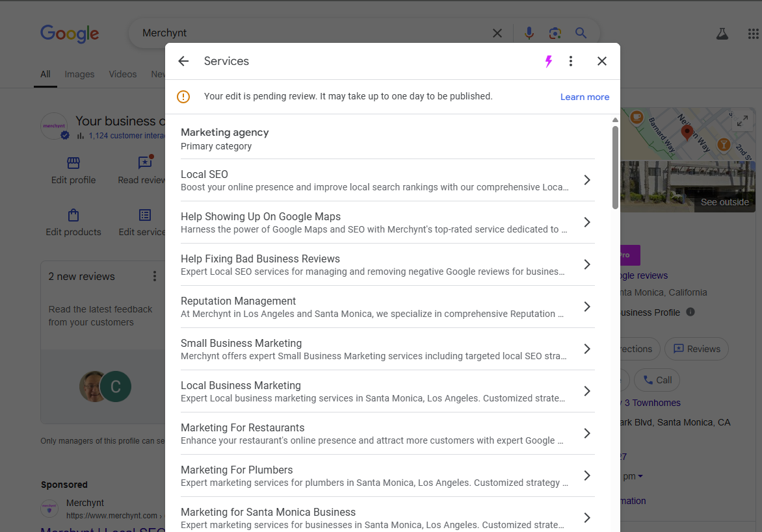The width and height of the screenshot is (762, 532).
Task: Expand the map with the fullscreen icon
Action: pyautogui.click(x=742, y=120)
